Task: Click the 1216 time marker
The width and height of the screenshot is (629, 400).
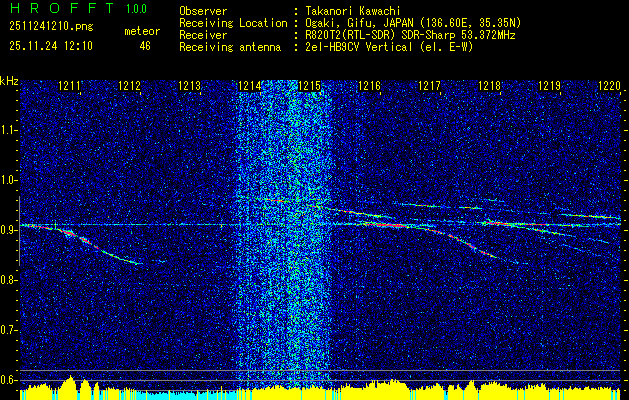Action: point(369,86)
